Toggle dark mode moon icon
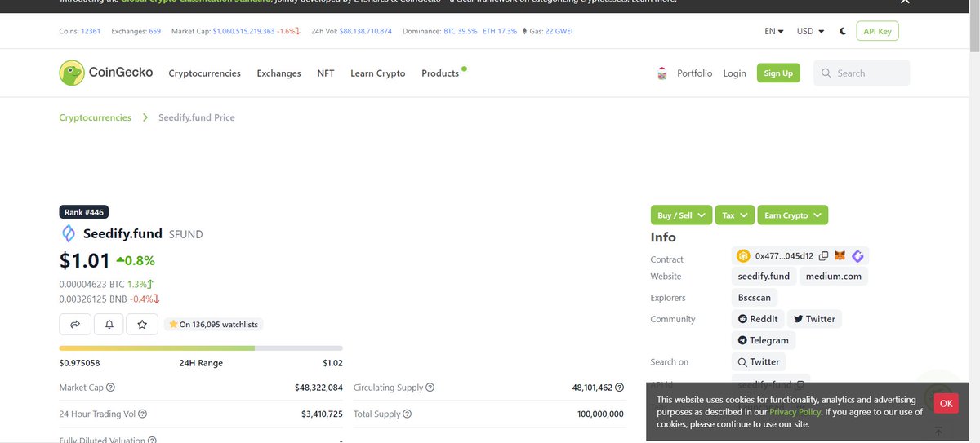 pos(843,31)
